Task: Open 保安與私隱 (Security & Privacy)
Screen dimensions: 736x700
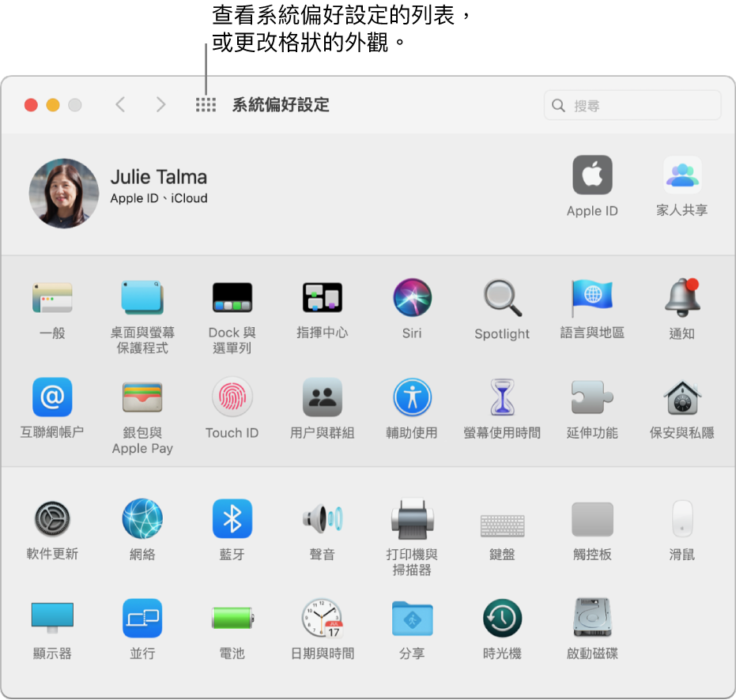Action: 682,397
